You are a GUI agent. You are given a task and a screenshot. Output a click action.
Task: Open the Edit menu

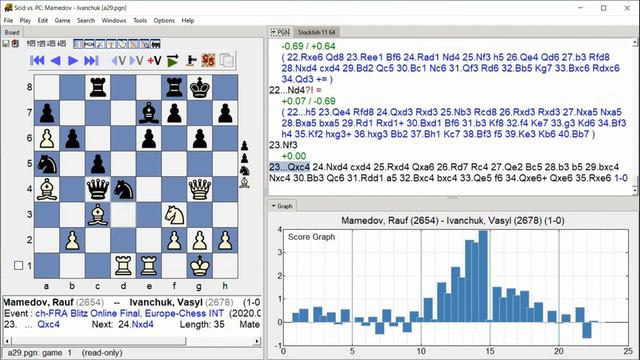(43, 20)
